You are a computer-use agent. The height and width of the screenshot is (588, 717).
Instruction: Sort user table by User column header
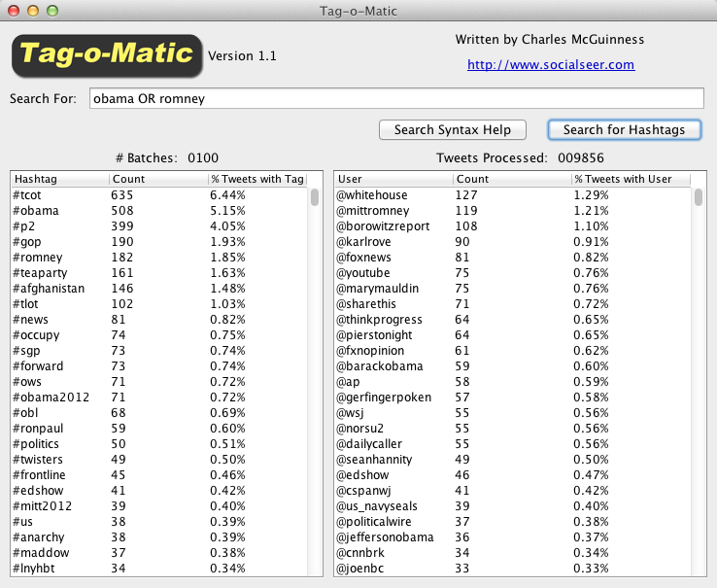click(393, 179)
